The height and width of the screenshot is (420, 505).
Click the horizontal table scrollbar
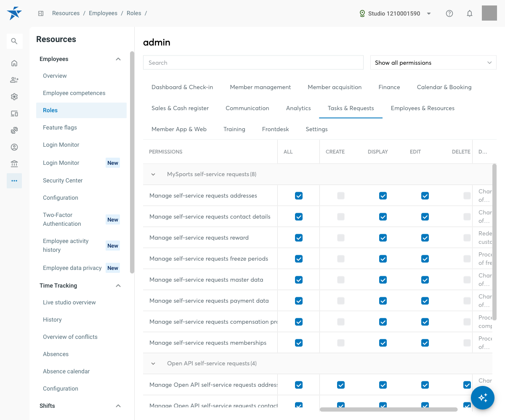coord(388,409)
